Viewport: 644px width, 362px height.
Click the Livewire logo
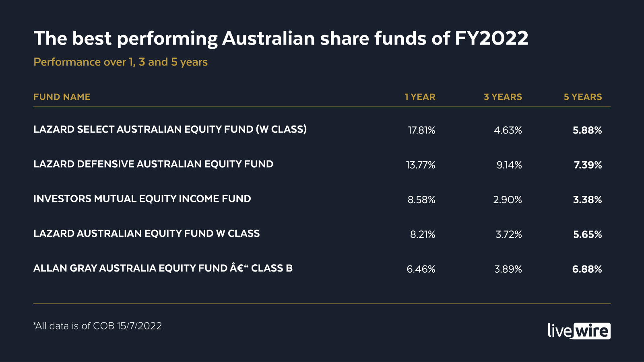point(579,331)
